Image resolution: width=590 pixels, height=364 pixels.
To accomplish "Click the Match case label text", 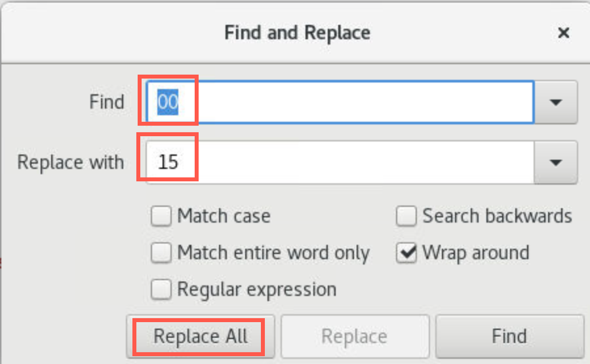I will (224, 216).
